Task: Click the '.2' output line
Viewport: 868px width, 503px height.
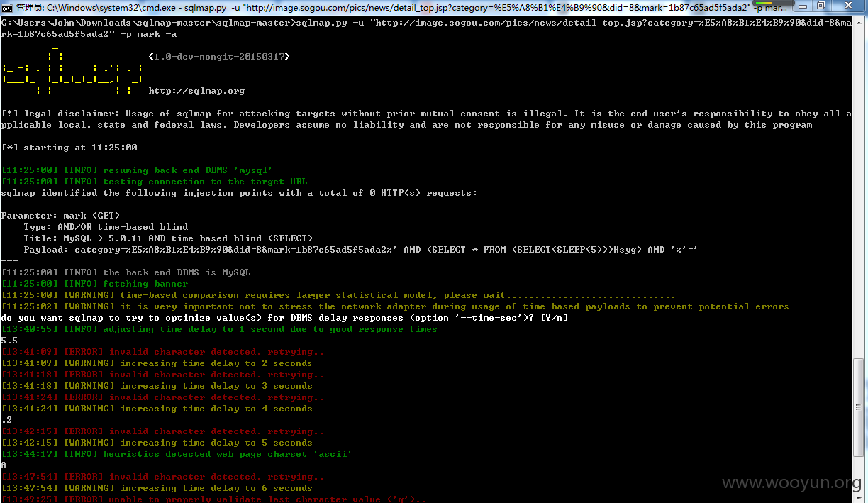Action: [6, 420]
